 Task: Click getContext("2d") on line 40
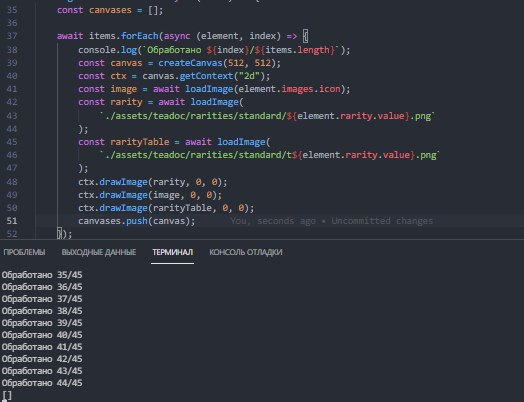coord(225,76)
